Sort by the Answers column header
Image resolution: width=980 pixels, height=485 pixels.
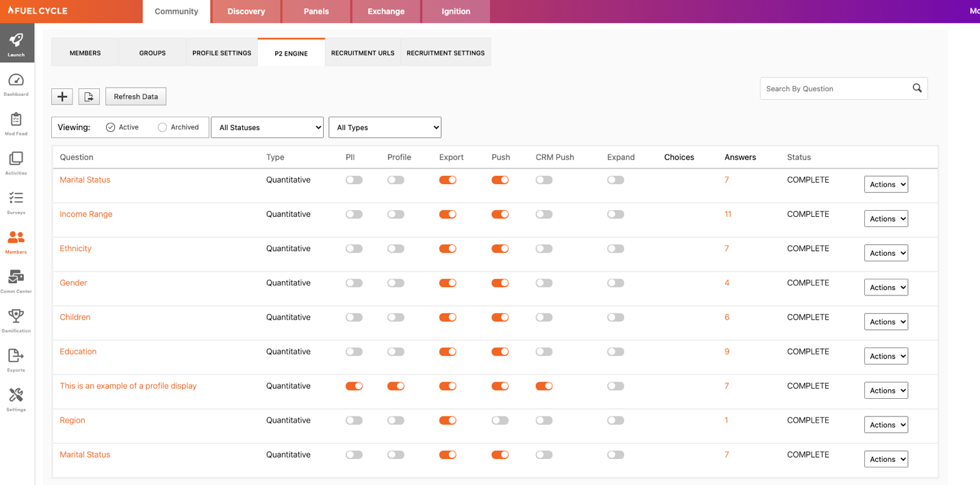740,157
